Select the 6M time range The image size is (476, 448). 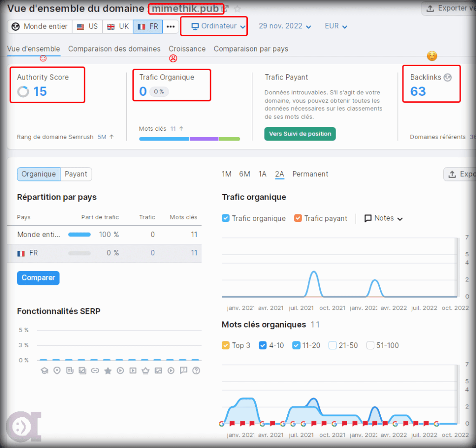(245, 174)
